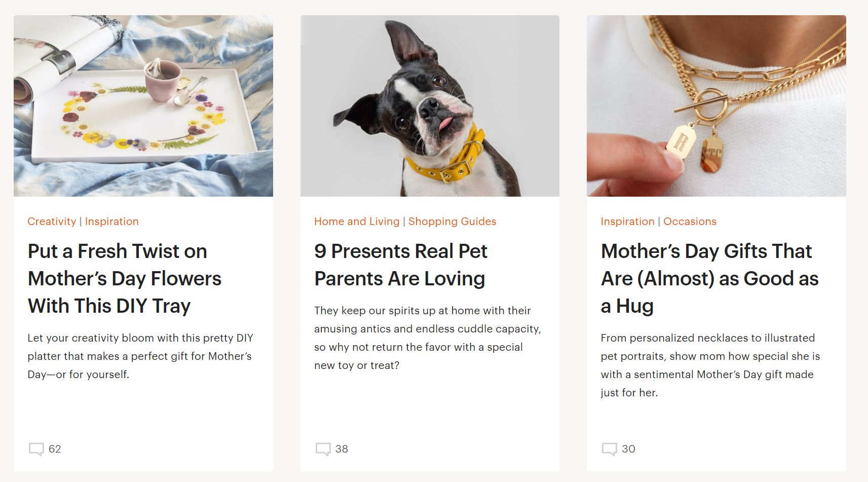The width and height of the screenshot is (868, 482).
Task: Open 'Mother's Day Gifts That Are (Almost) as Good' headline
Action: tap(709, 278)
